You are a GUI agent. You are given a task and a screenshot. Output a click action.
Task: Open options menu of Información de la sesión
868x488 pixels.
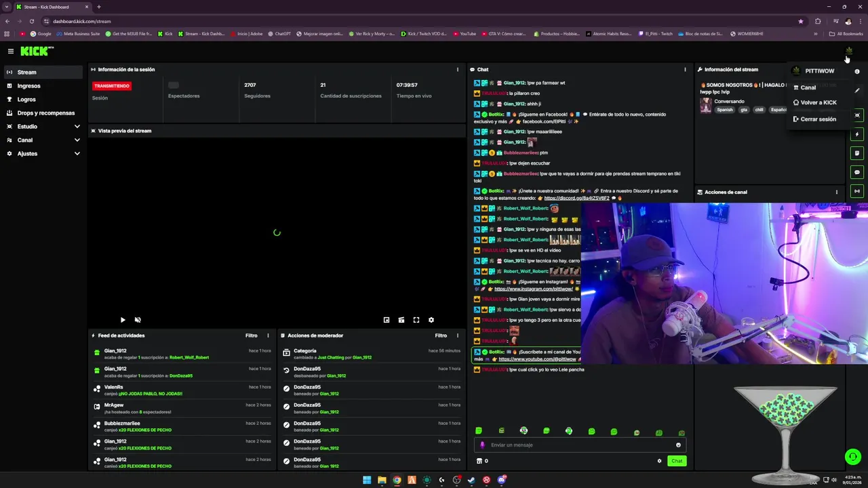tap(457, 69)
